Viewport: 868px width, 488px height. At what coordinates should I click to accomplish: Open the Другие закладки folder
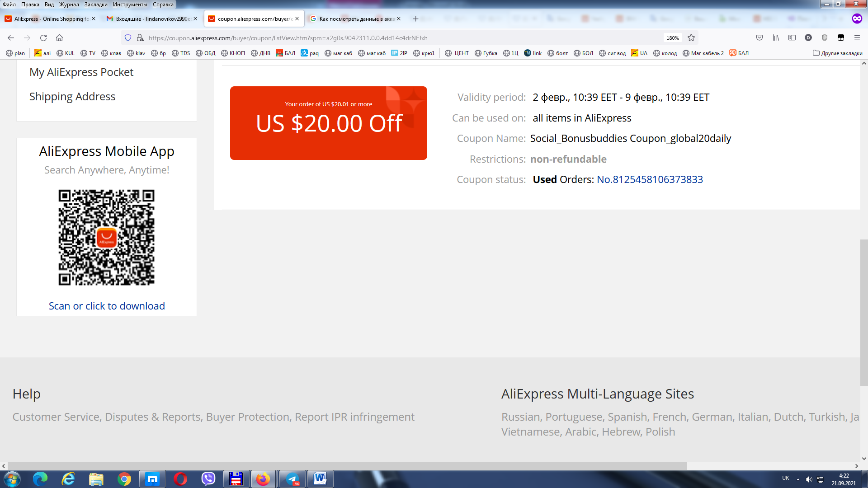click(x=838, y=53)
